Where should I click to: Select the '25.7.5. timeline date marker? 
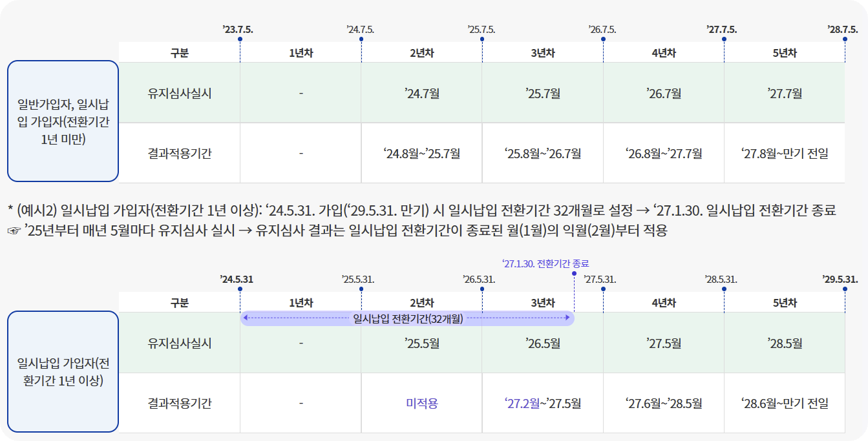[481, 29]
